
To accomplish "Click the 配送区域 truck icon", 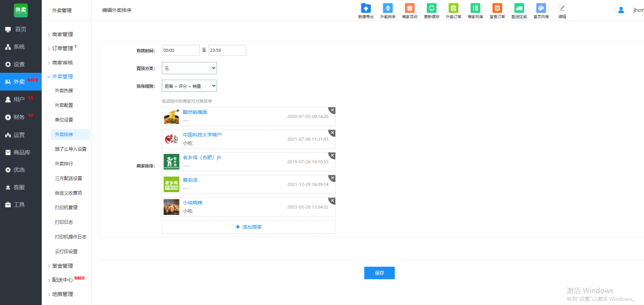I will pos(519,8).
